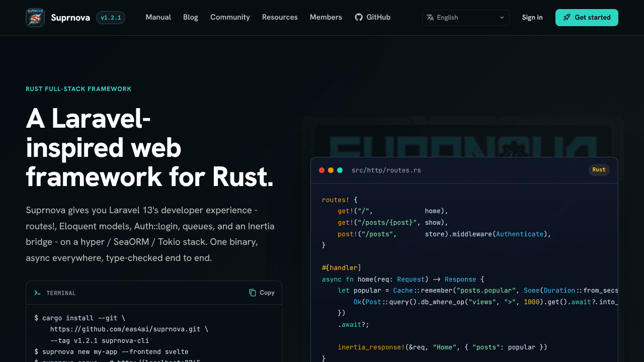Screen dimensions: 644x362
Task: Click the "routes! {" code line
Action: 340,200
